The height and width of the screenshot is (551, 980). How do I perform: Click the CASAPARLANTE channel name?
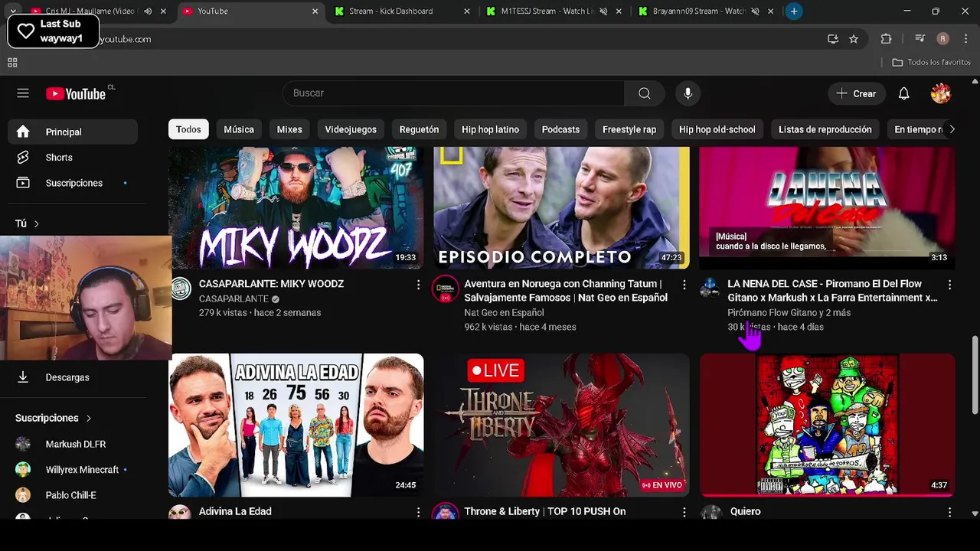(234, 298)
